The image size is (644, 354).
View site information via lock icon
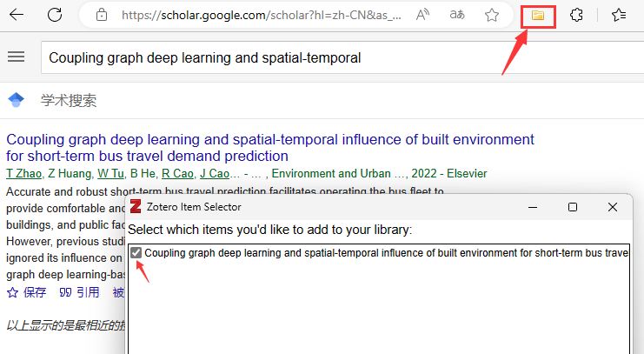[102, 15]
